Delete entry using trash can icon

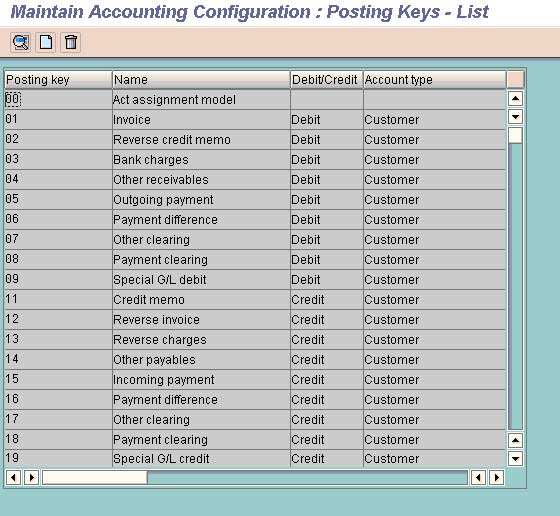coord(71,42)
